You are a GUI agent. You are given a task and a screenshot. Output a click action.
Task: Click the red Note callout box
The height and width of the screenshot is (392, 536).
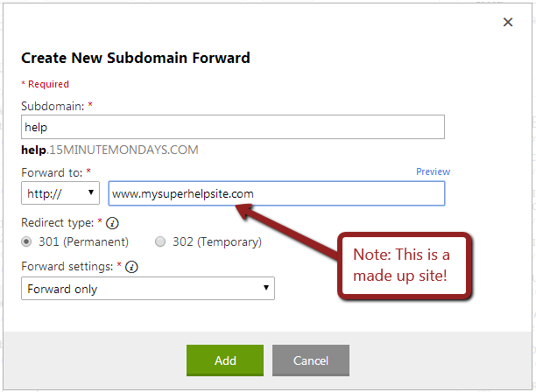coord(405,265)
